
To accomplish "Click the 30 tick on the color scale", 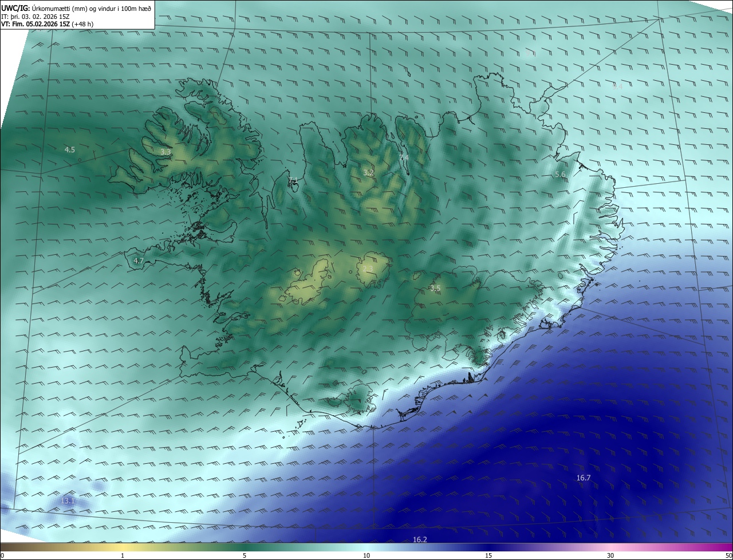I will pyautogui.click(x=610, y=555).
